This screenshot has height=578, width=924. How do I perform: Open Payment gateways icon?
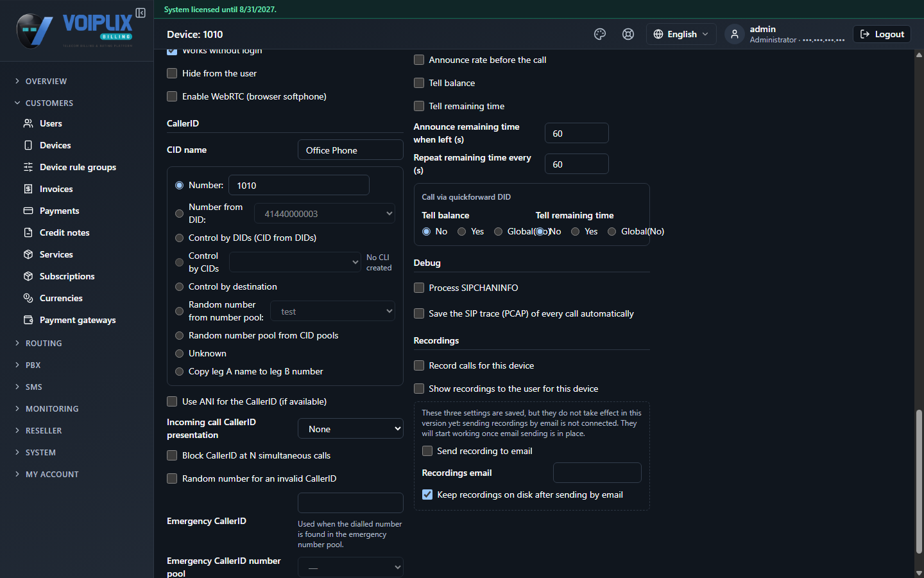pyautogui.click(x=28, y=320)
